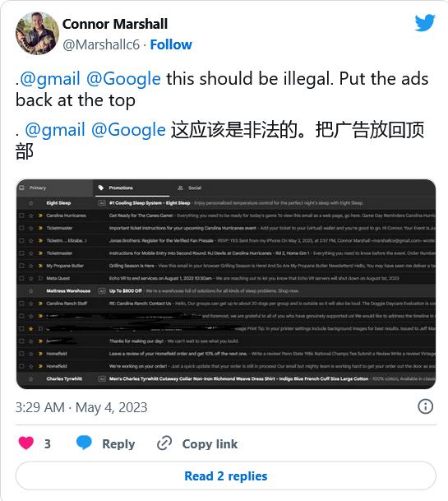This screenshot has height=501, width=448.
Task: Switch to the Primary tab
Action: coord(55,188)
